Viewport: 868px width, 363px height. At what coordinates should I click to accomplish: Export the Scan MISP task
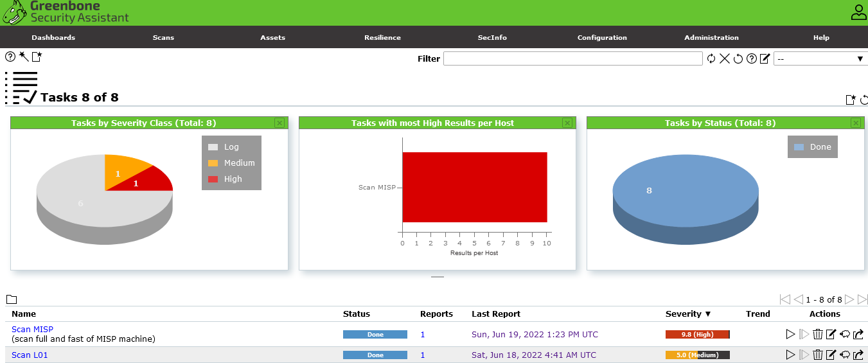(x=858, y=334)
